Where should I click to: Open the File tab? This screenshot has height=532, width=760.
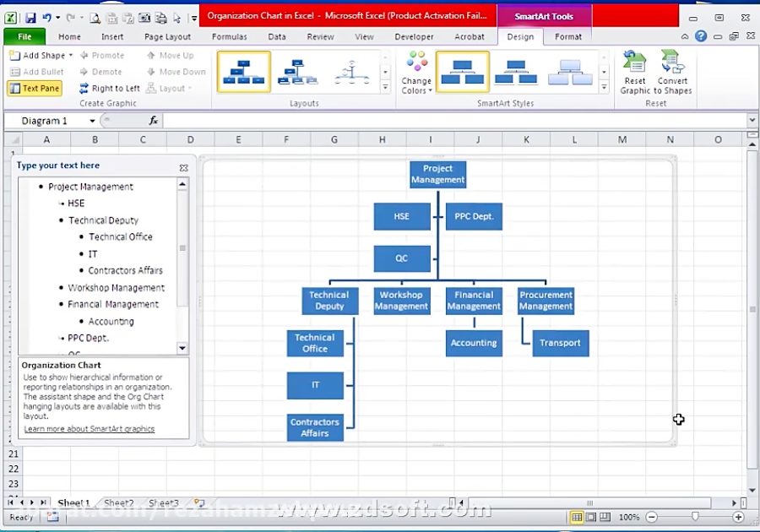(24, 37)
